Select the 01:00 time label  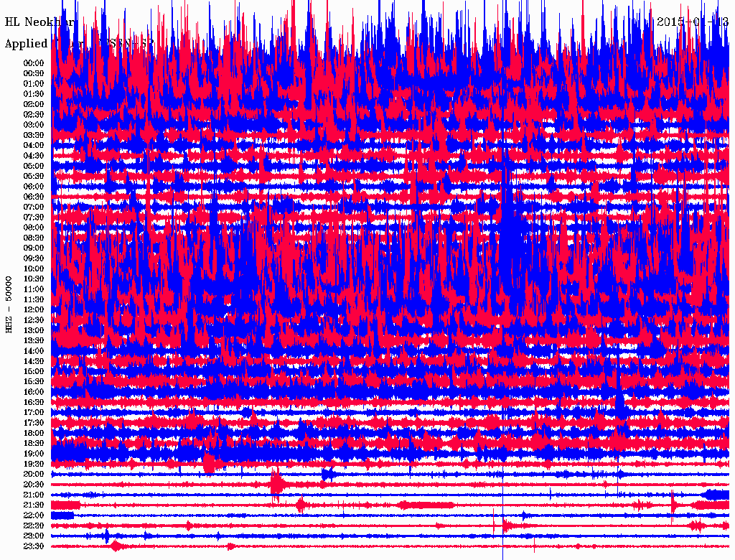tap(34, 84)
